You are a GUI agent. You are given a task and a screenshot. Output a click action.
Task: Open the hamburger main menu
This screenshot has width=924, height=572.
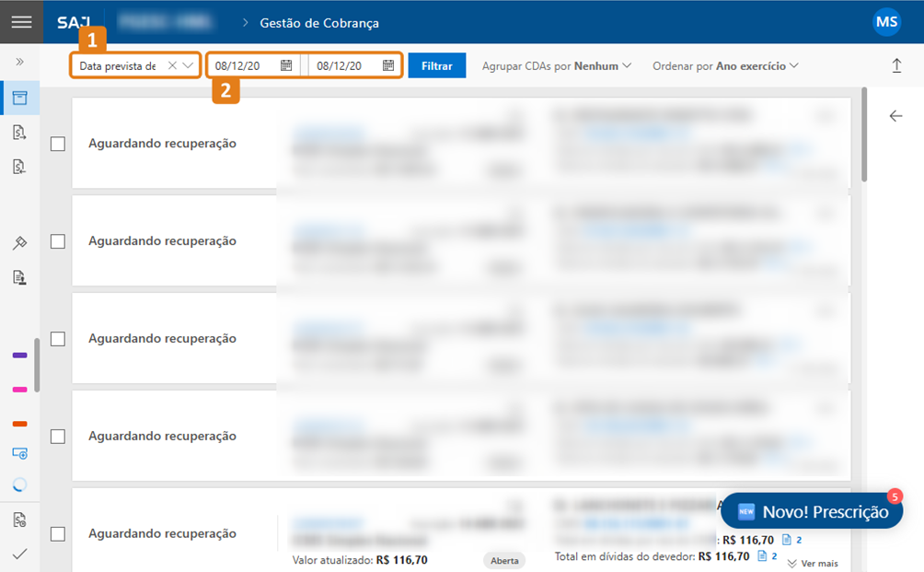[x=20, y=22]
